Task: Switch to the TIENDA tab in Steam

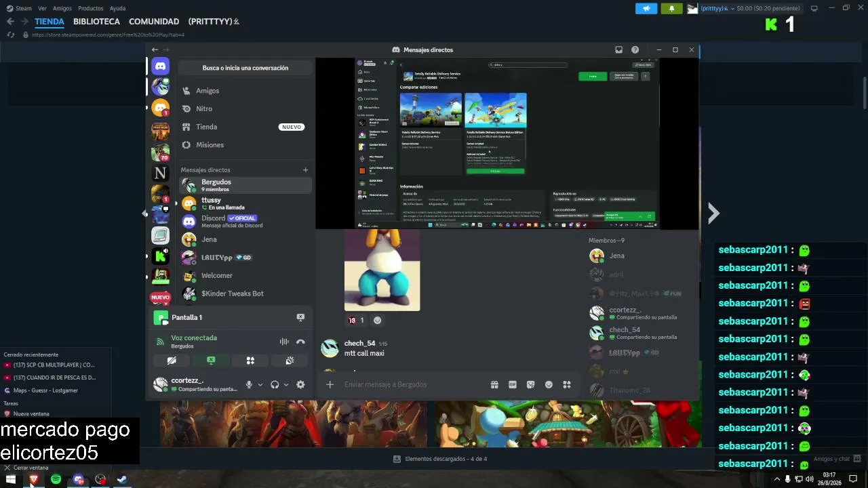Action: 50,21
